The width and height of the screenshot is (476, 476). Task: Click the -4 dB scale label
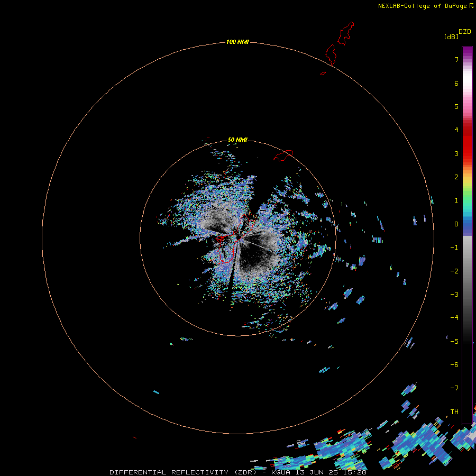(454, 318)
